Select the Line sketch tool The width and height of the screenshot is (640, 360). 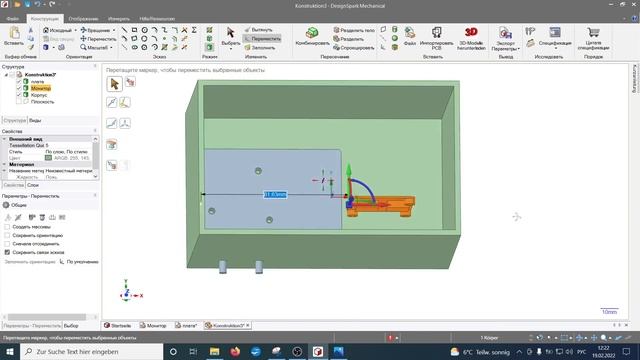point(124,30)
